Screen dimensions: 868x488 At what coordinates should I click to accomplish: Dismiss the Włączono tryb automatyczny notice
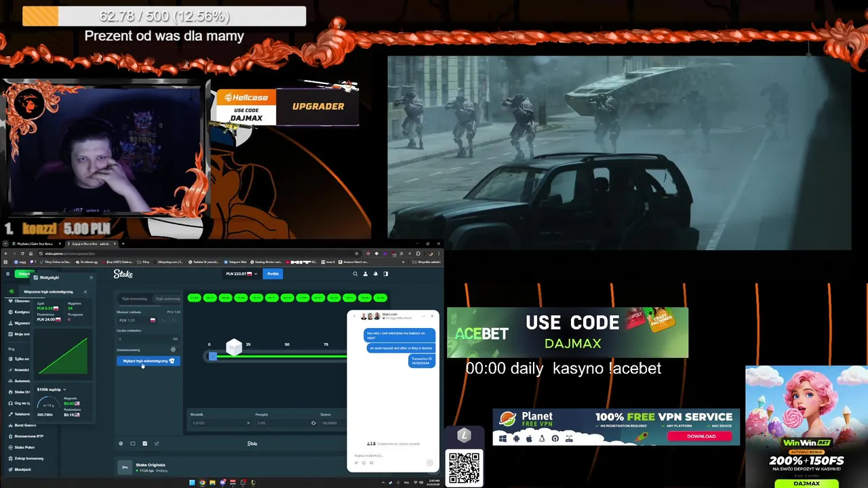(85, 291)
